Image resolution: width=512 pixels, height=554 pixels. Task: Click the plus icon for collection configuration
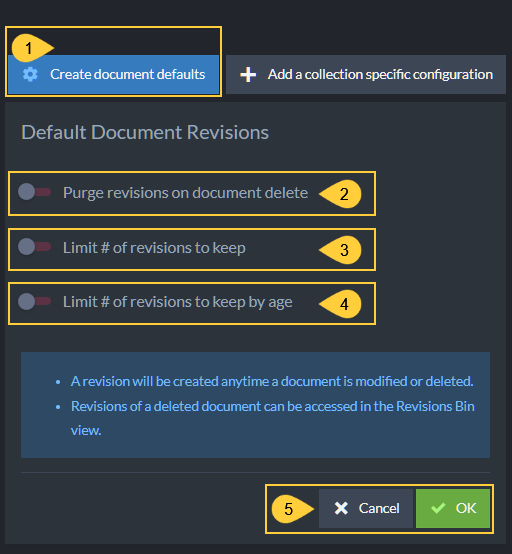[248, 75]
